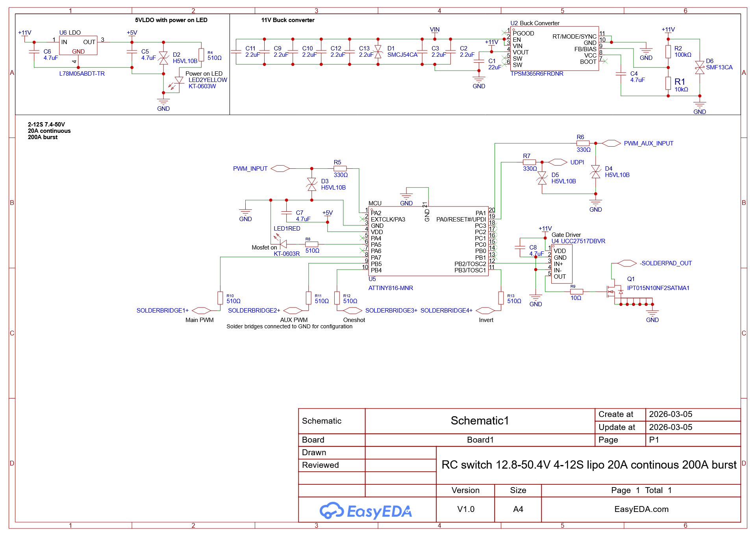This screenshot has height=536, width=756.
Task: Select the D4 diode symbol below R6
Action: tap(595, 171)
